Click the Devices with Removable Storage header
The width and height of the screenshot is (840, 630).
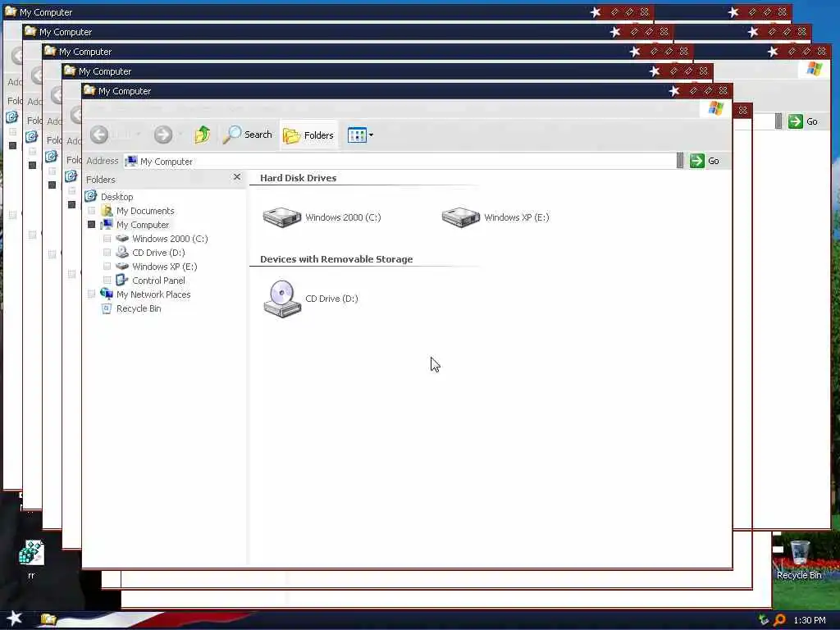click(x=336, y=258)
